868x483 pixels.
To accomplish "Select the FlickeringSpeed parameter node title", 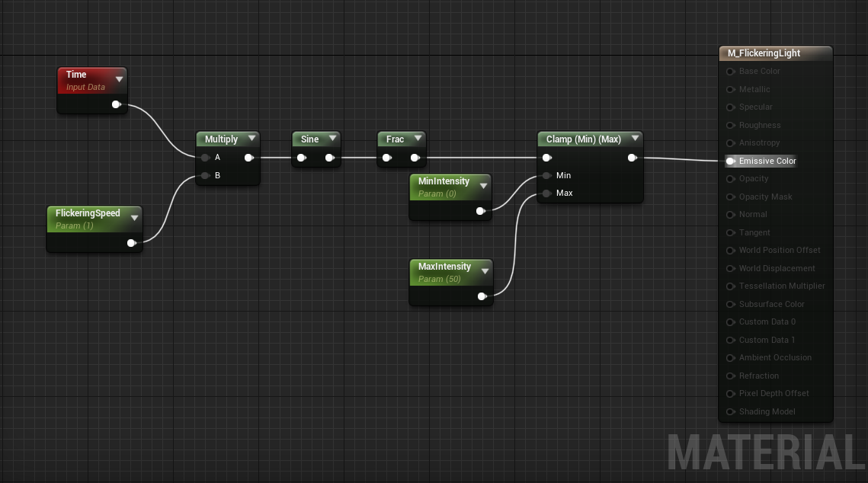I will click(88, 213).
